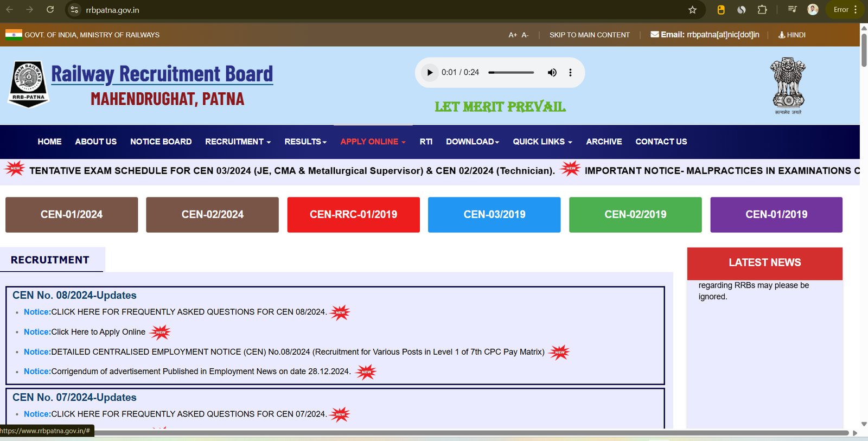
Task: Increase font size with A+
Action: 513,35
